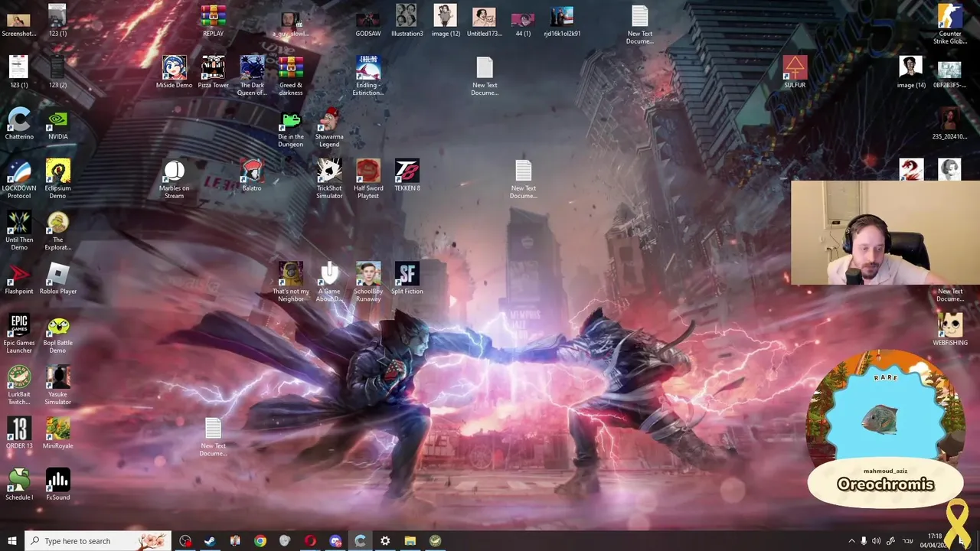Image resolution: width=980 pixels, height=551 pixels.
Task: Open Opera browser from taskbar
Action: click(x=310, y=541)
